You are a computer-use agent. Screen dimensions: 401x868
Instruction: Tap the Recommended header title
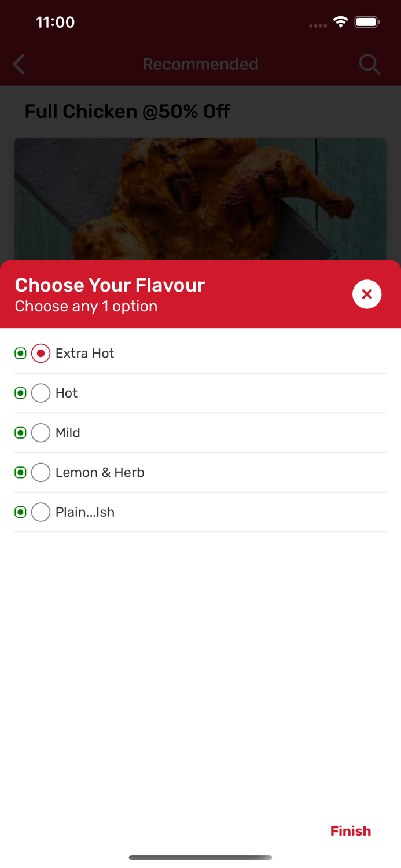pos(201,64)
